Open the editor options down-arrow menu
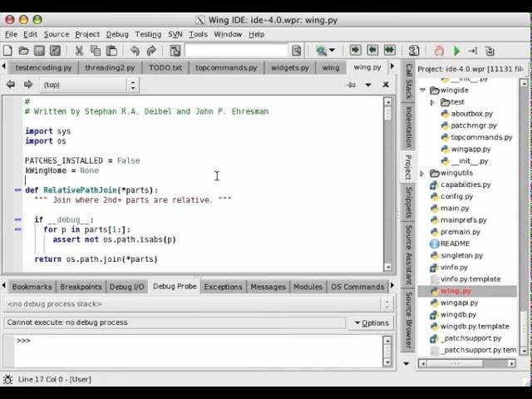 tap(368, 85)
